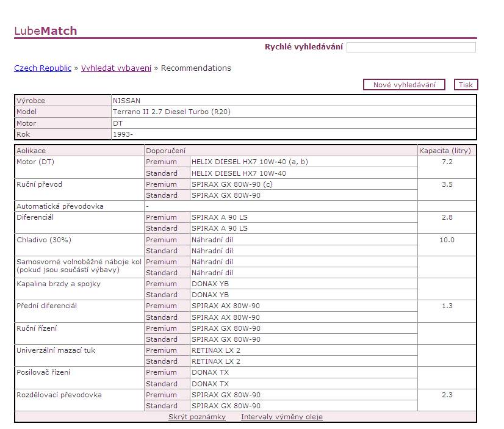Click Posilovač řízení row label
This screenshot has height=429, width=504.
[43, 372]
